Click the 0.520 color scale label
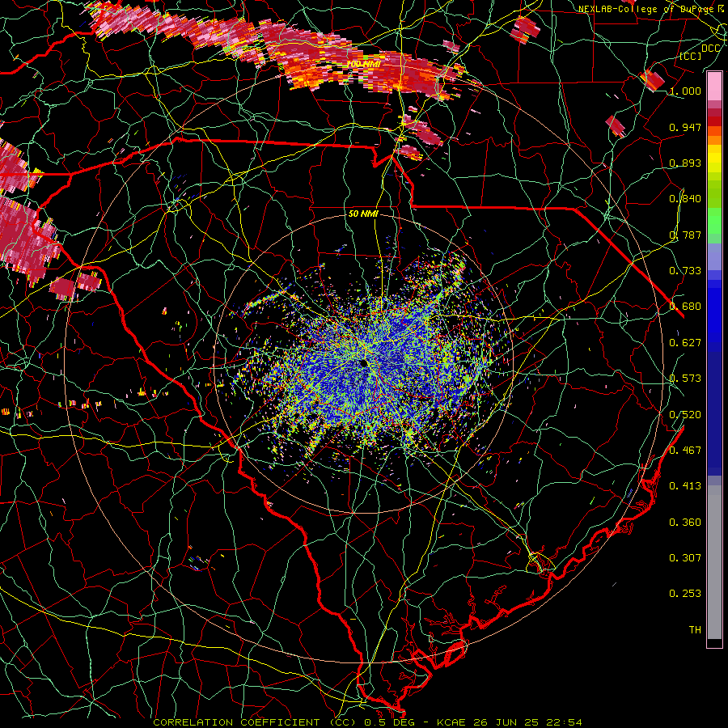728x728 pixels. [x=685, y=415]
